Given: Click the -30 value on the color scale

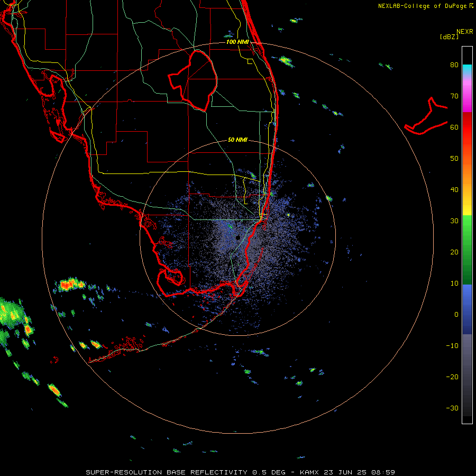Looking at the screenshot, I should point(452,408).
